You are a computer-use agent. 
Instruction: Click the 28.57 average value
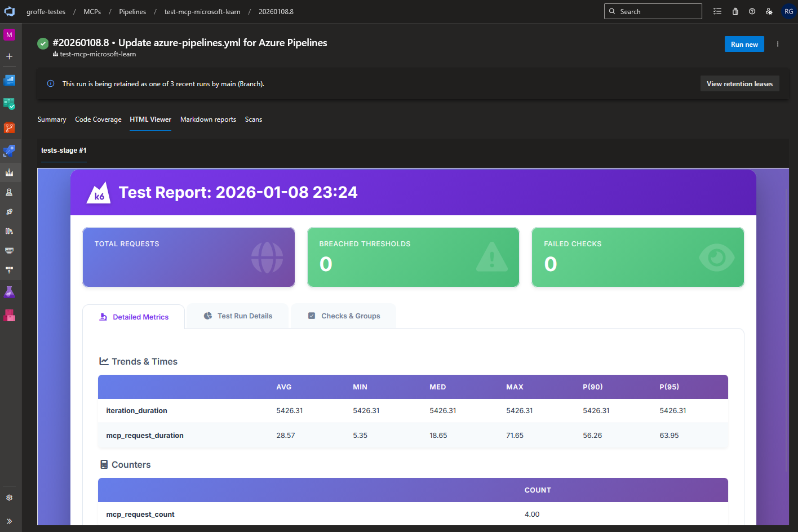point(286,436)
